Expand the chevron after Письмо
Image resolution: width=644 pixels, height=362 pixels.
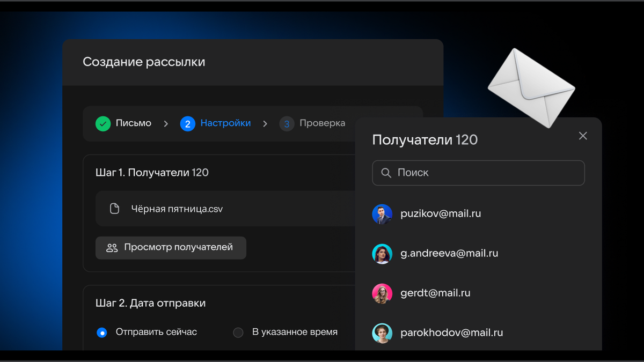(166, 123)
